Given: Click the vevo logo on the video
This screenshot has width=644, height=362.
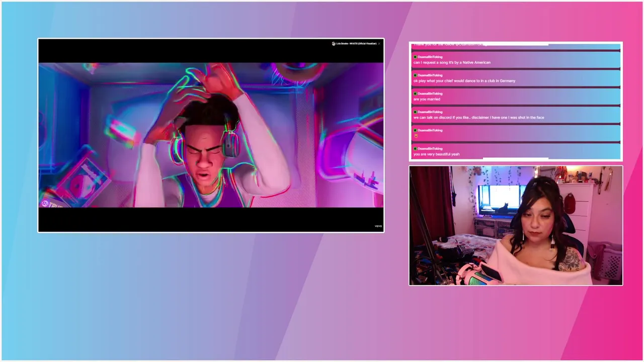Looking at the screenshot, I should tap(378, 226).
